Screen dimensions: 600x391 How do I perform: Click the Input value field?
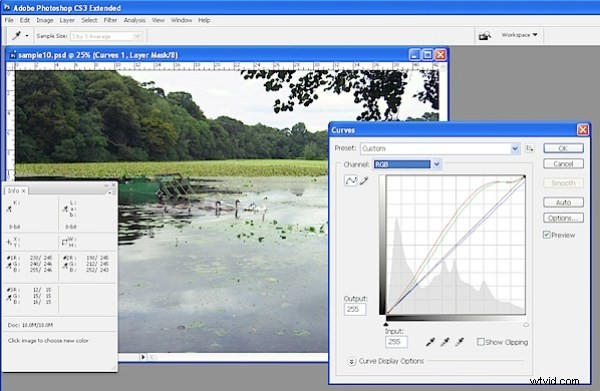point(396,342)
